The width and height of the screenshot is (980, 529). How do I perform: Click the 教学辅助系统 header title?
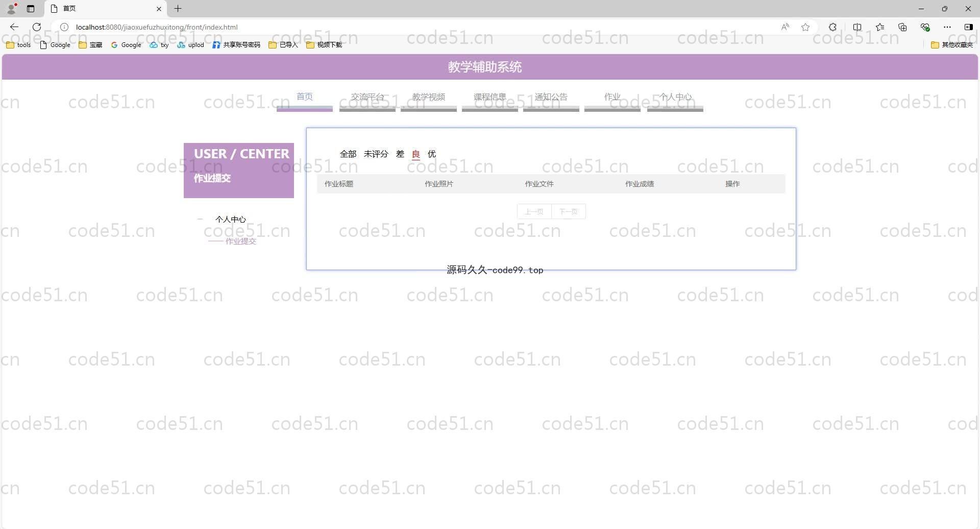tap(485, 67)
